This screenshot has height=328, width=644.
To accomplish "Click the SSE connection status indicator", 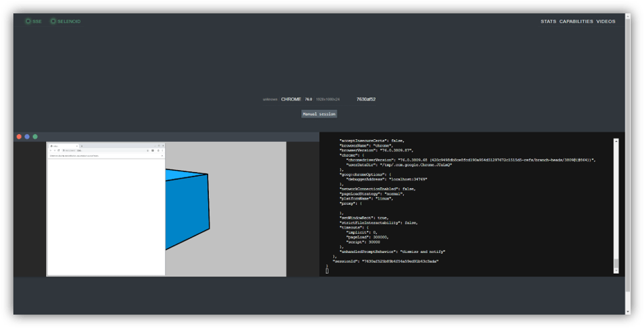I will [33, 21].
